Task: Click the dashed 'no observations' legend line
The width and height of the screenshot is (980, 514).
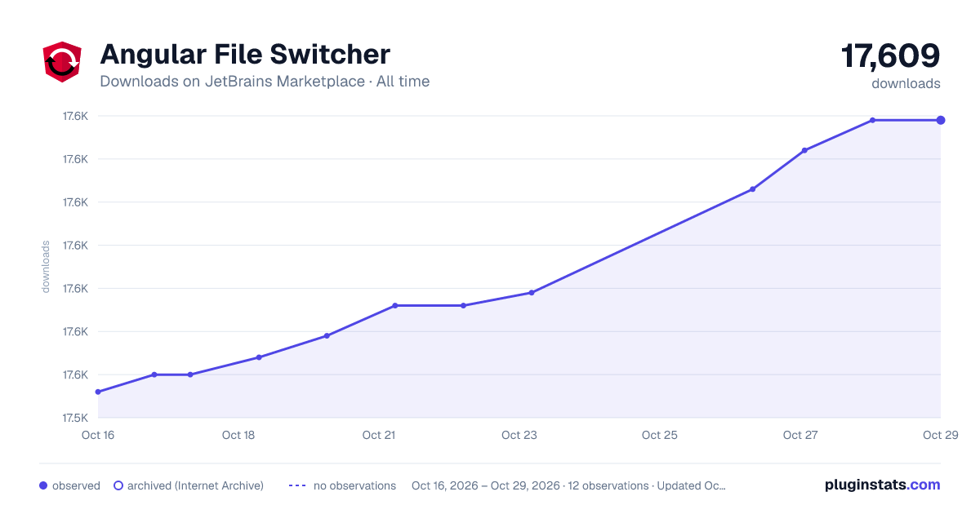Action: click(x=297, y=485)
